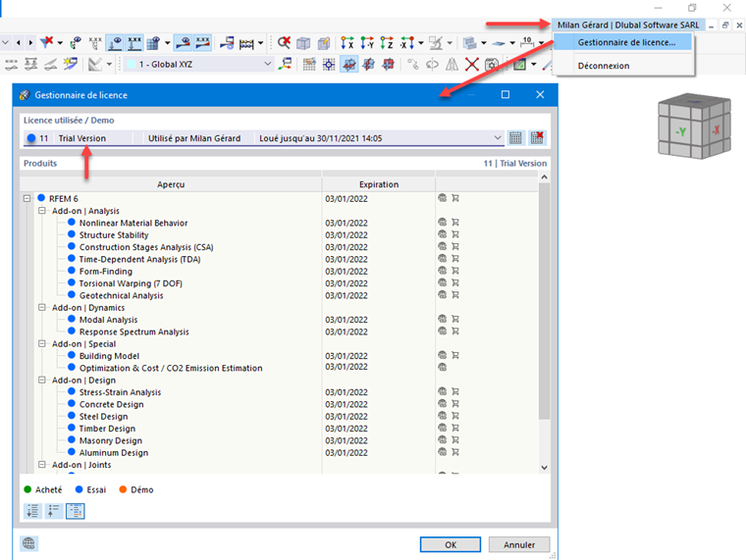Click the next arrow in toolbar
This screenshot has width=746, height=560.
pos(30,43)
